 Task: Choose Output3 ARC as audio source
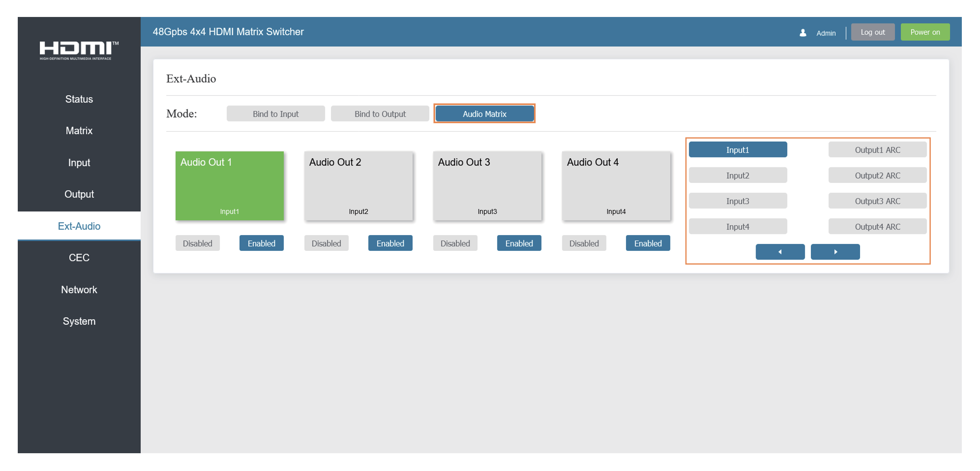(x=877, y=201)
